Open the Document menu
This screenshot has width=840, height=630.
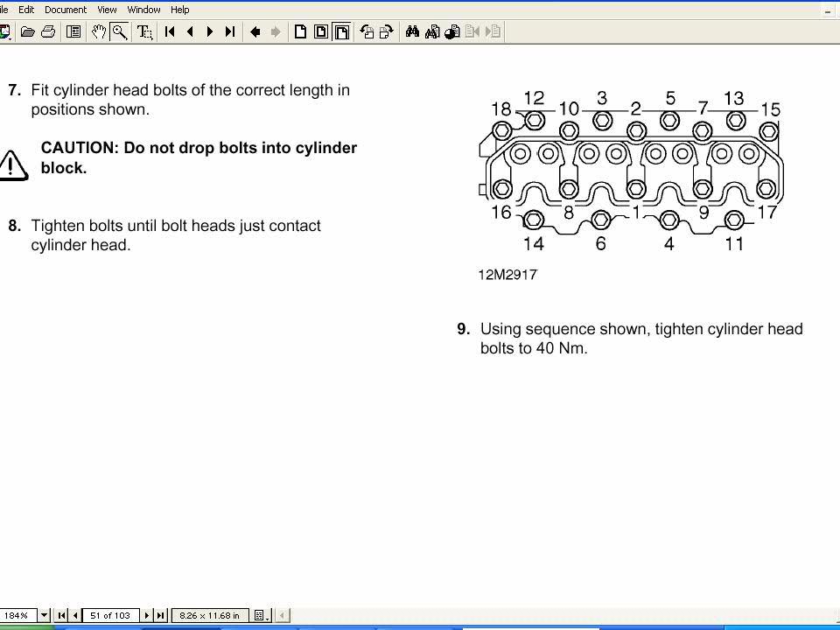(66, 10)
